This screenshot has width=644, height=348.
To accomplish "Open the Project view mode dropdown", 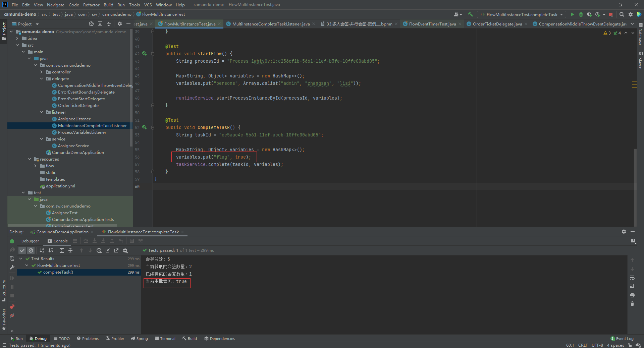I will [x=25, y=24].
